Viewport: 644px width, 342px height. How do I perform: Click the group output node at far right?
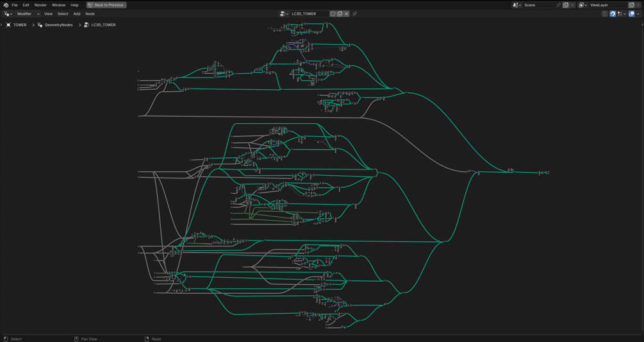click(x=547, y=173)
